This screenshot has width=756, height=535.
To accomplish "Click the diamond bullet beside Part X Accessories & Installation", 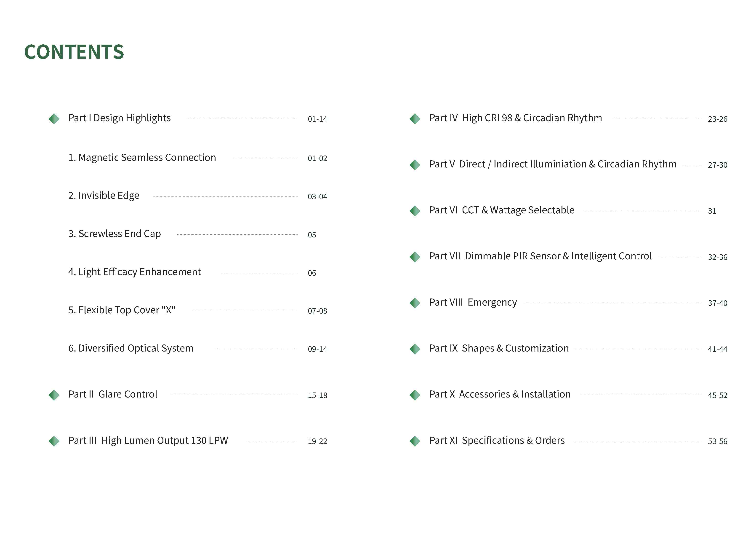I will pyautogui.click(x=415, y=395).
